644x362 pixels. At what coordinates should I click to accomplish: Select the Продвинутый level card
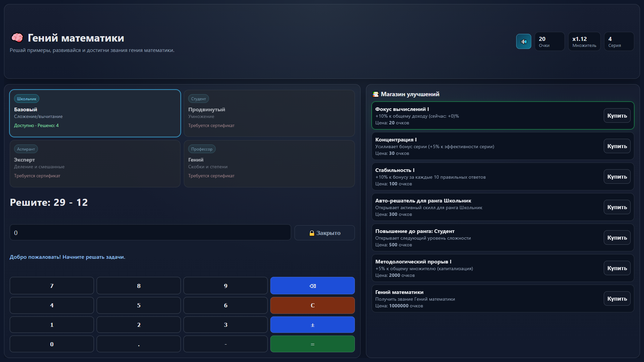pos(269,113)
